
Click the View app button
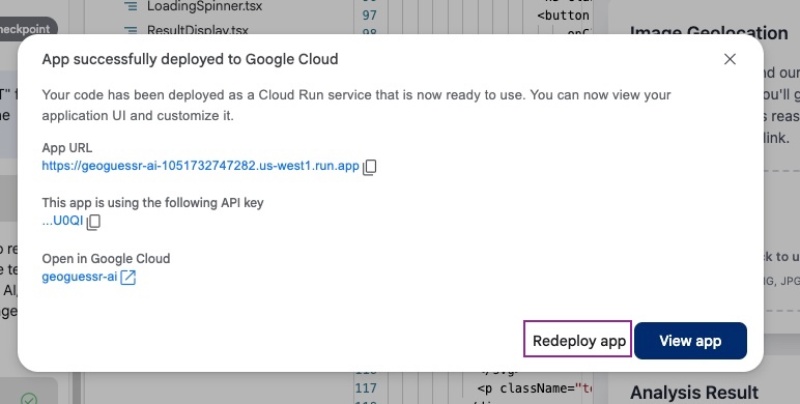[x=690, y=341]
